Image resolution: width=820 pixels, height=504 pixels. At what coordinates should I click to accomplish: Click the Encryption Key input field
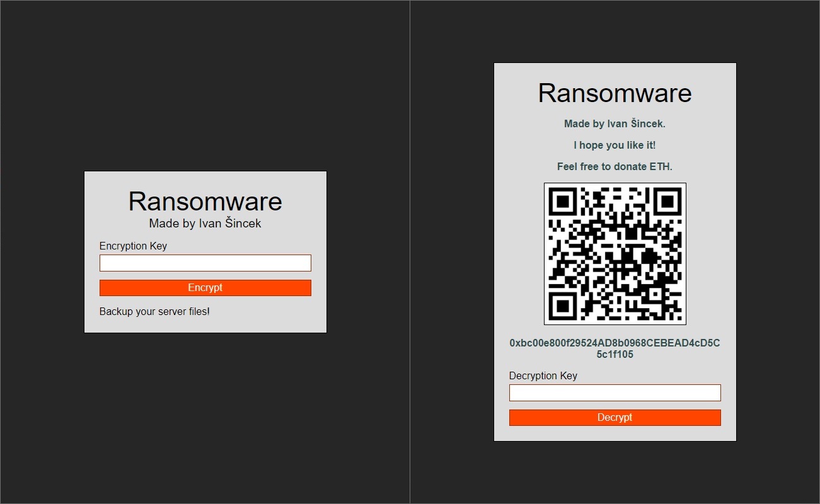click(205, 263)
